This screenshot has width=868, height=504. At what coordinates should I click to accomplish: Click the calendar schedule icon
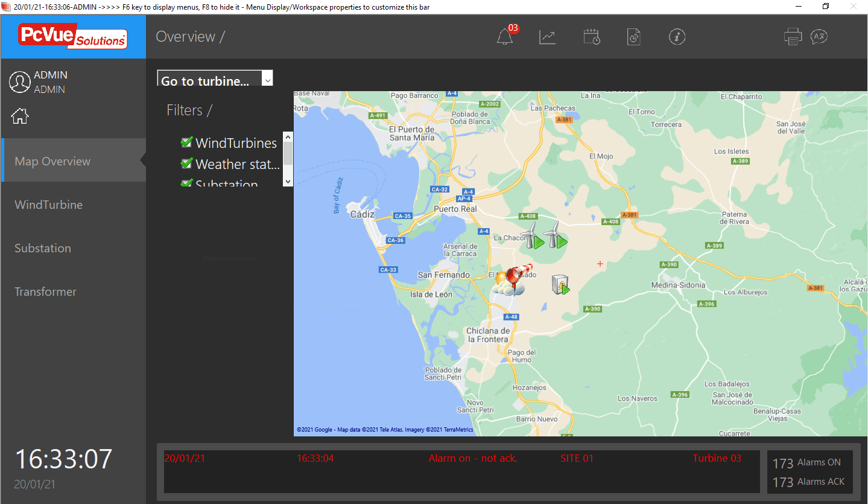pyautogui.click(x=591, y=37)
